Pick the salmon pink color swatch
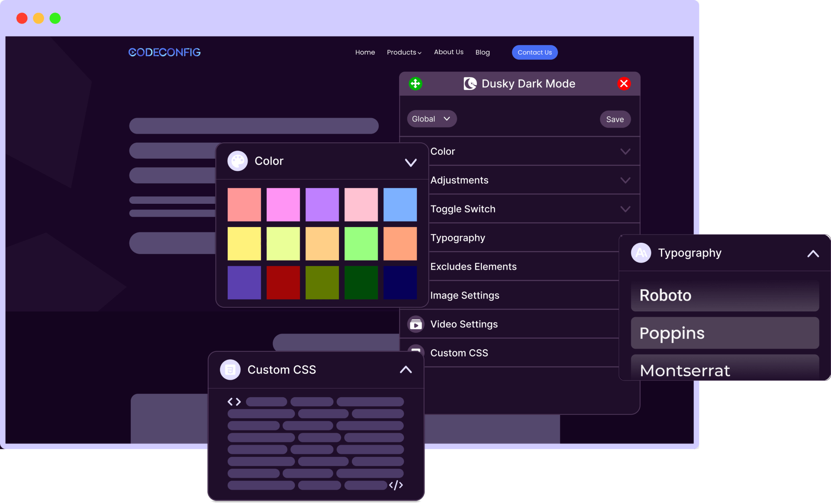Viewport: 831px width, 504px height. point(244,205)
